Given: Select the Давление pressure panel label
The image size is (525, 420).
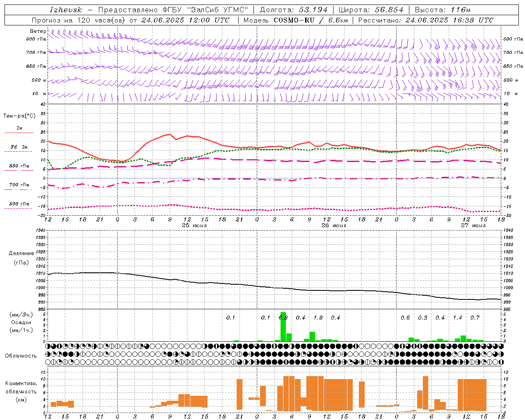Looking at the screenshot, I should tap(21, 253).
